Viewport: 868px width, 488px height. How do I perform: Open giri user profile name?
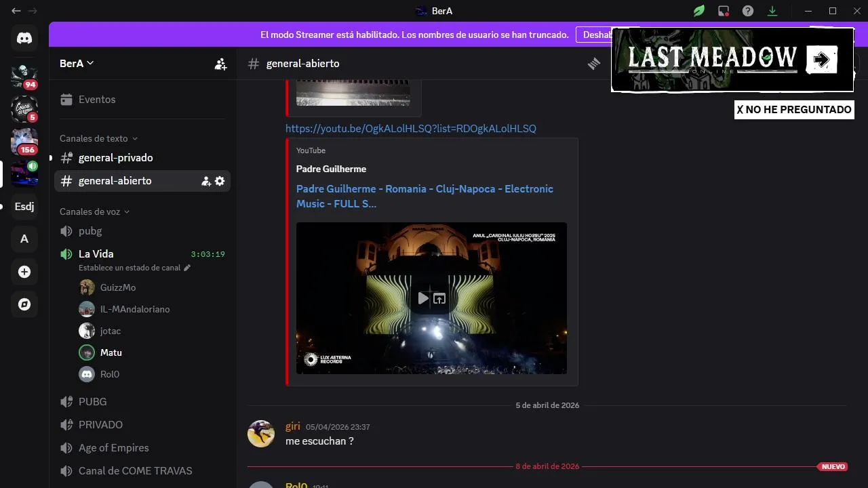(293, 426)
